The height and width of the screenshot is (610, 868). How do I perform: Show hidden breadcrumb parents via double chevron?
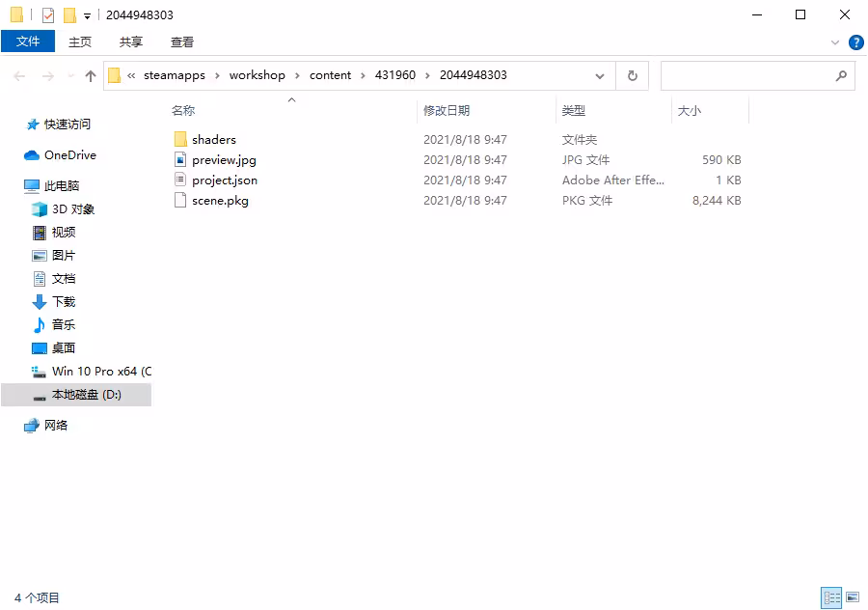131,75
